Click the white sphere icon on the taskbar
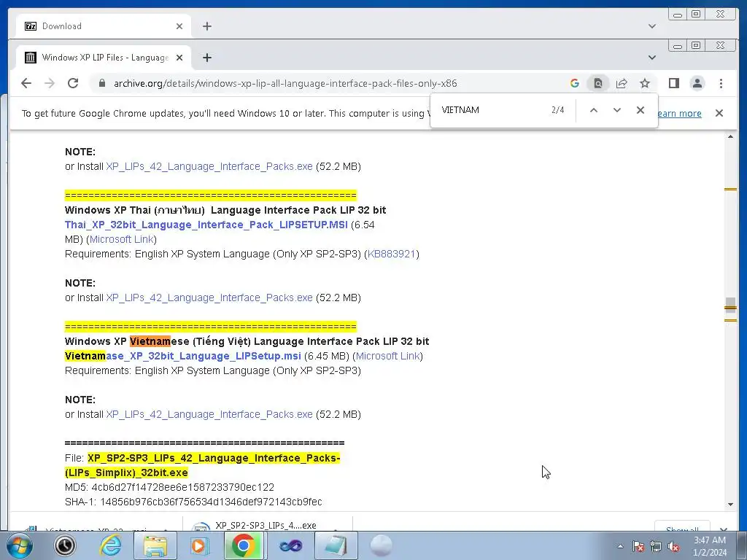The height and width of the screenshot is (560, 747). [381, 545]
